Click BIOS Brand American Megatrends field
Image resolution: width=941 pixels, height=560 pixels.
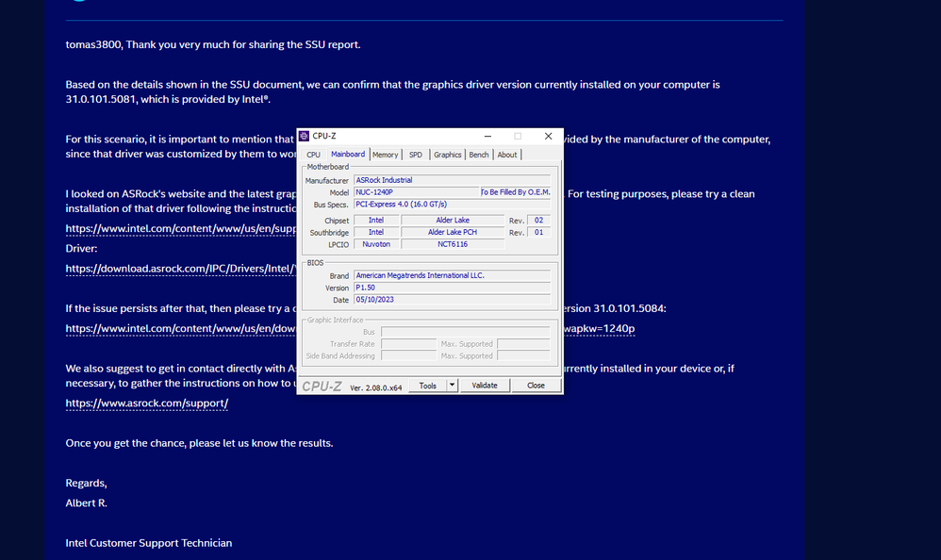(x=453, y=275)
